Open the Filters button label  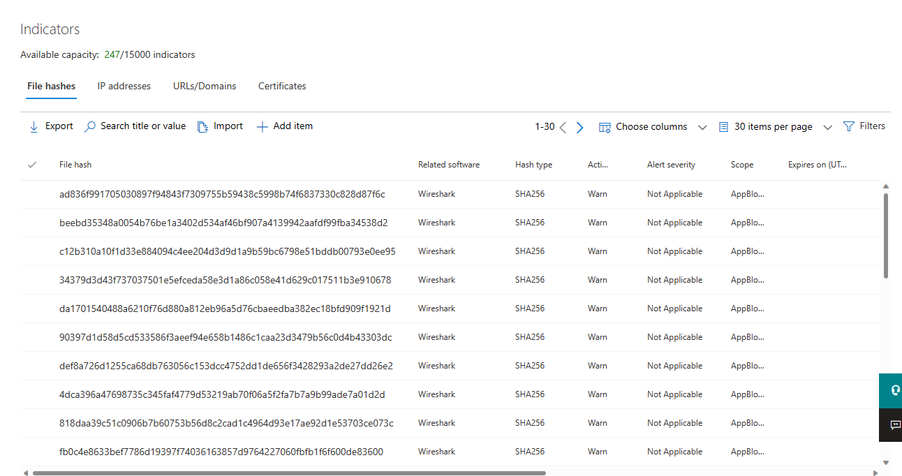872,126
